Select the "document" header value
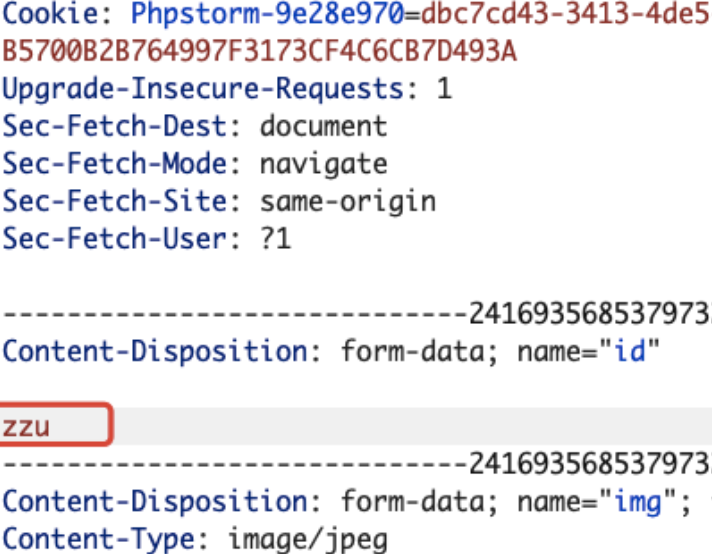Image resolution: width=712 pixels, height=554 pixels. [x=323, y=127]
